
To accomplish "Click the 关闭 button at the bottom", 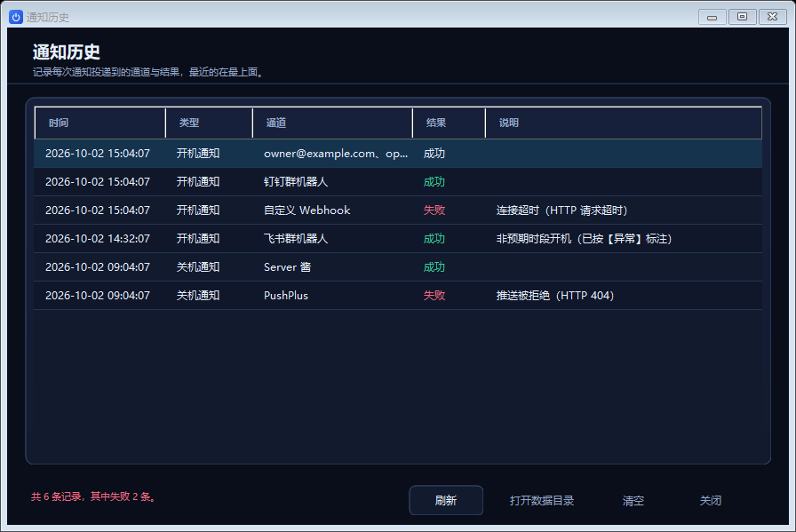I will pos(710,501).
